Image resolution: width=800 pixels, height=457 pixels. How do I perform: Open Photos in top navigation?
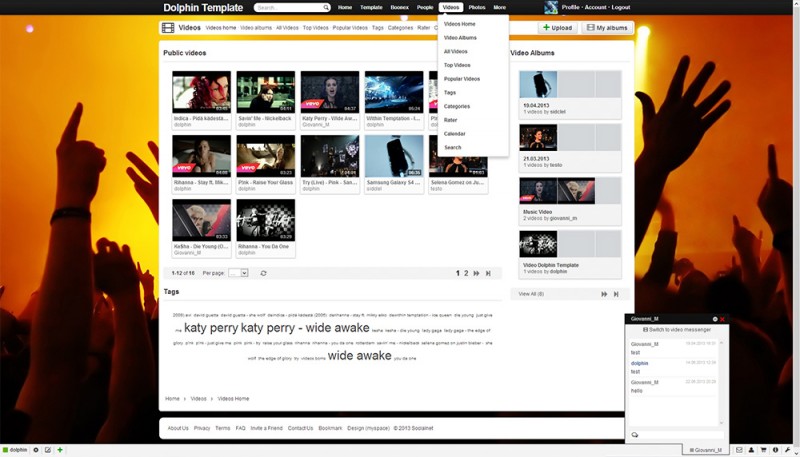click(477, 8)
